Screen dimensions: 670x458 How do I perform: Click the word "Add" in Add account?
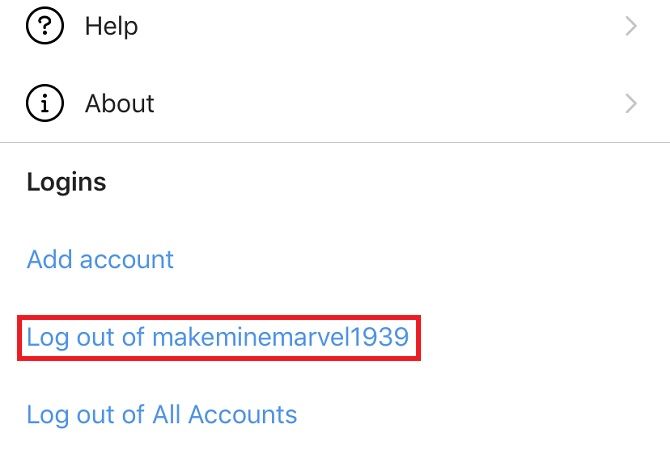click(x=49, y=259)
